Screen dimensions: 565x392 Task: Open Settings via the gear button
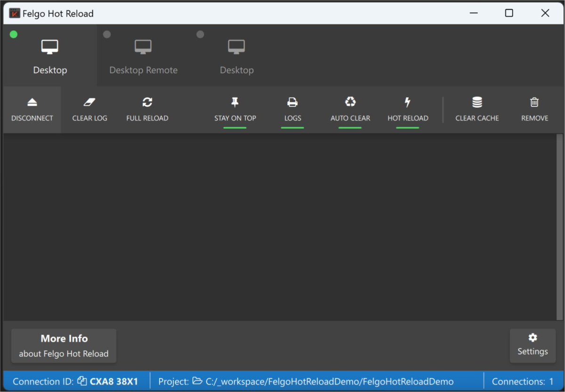point(533,346)
